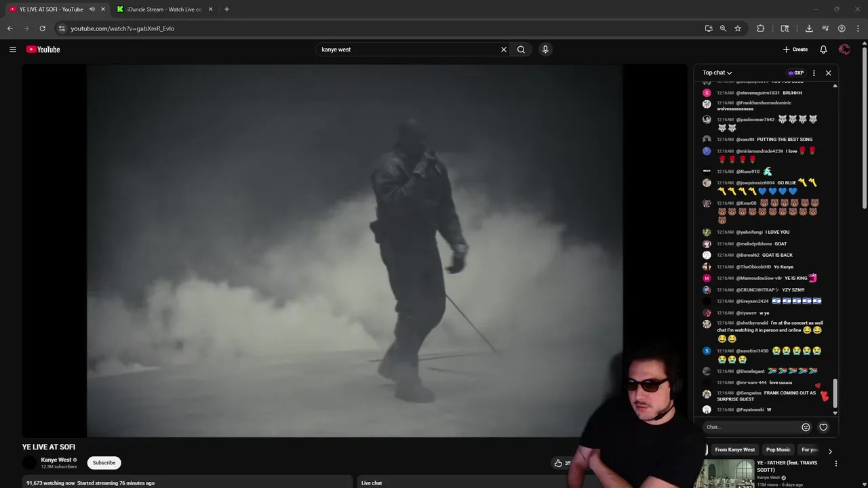Start voice search with microphone icon

pyautogui.click(x=545, y=49)
